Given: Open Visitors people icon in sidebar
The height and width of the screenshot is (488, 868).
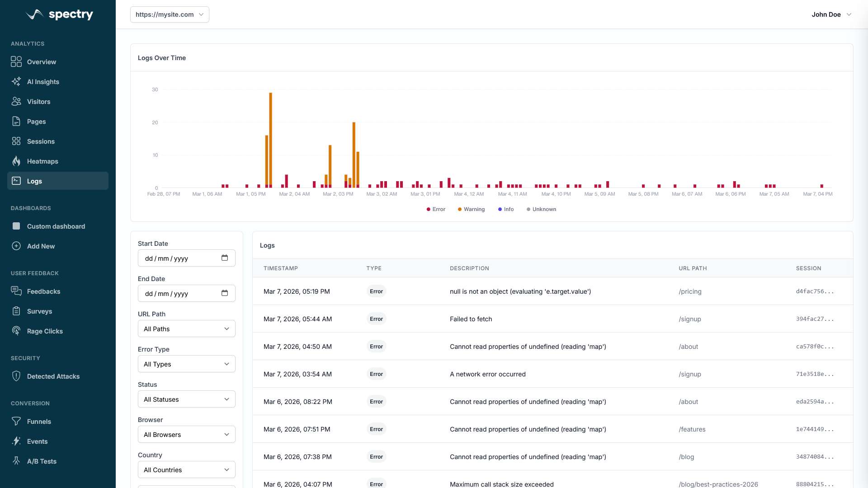Looking at the screenshot, I should tap(16, 102).
